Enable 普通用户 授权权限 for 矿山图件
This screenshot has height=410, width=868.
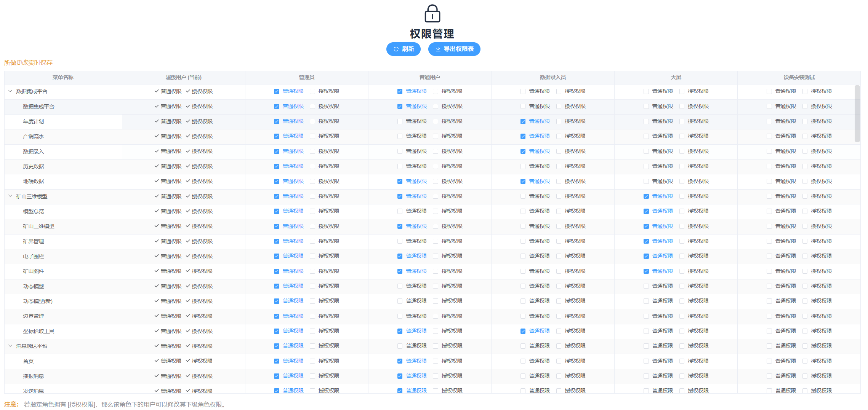click(x=436, y=271)
